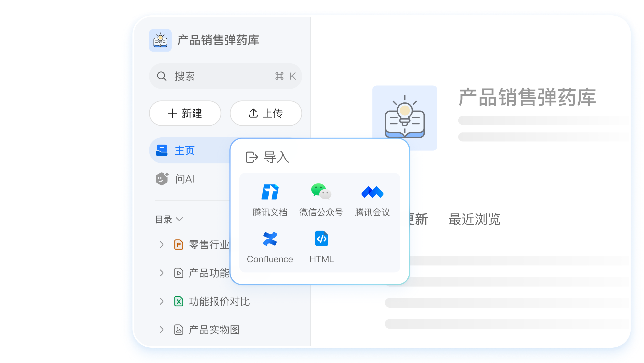The height and width of the screenshot is (363, 644).
Task: Click the HTML label
Action: pyautogui.click(x=322, y=259)
